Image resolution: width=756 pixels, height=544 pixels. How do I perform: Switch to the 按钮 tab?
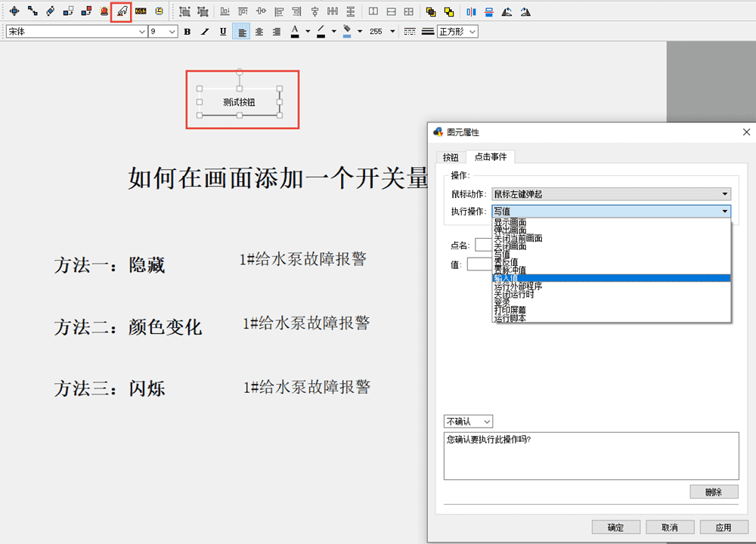pos(451,157)
